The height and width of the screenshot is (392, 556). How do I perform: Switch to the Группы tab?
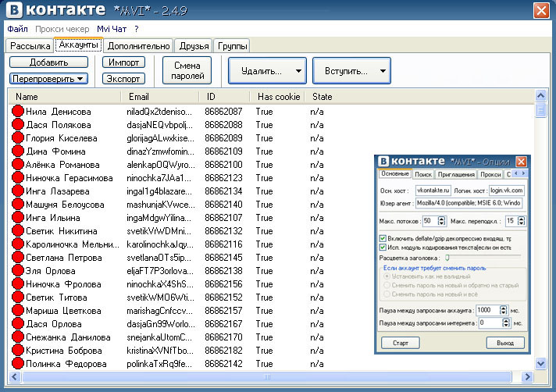232,46
